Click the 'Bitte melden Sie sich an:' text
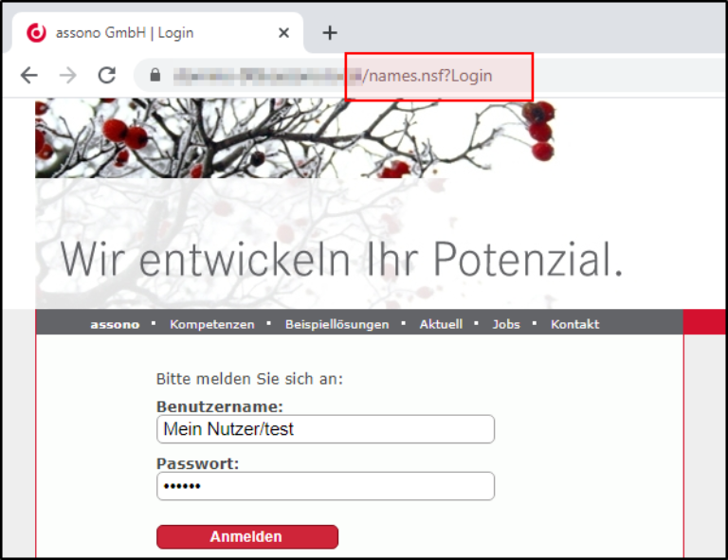Viewport: 728px width, 560px height. click(250, 379)
